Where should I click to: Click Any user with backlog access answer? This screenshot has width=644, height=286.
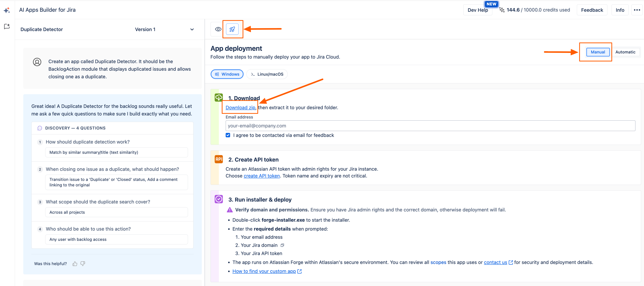pyautogui.click(x=117, y=240)
